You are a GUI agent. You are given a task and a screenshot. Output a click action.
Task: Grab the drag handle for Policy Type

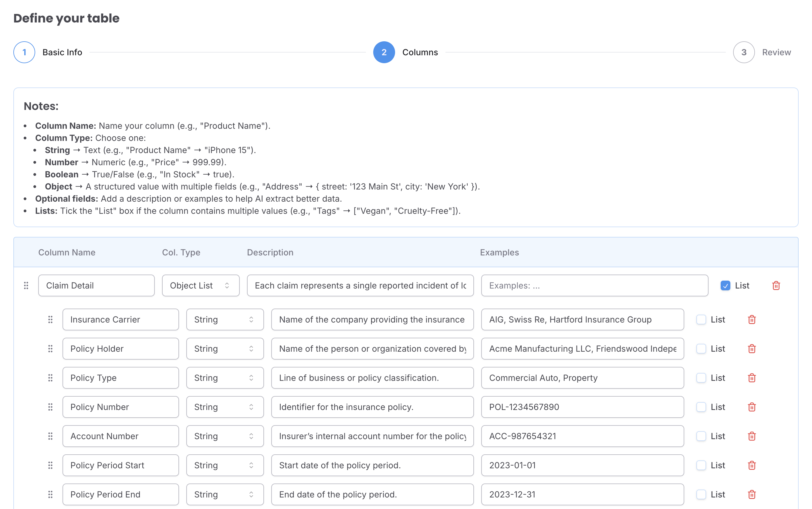[x=50, y=378]
